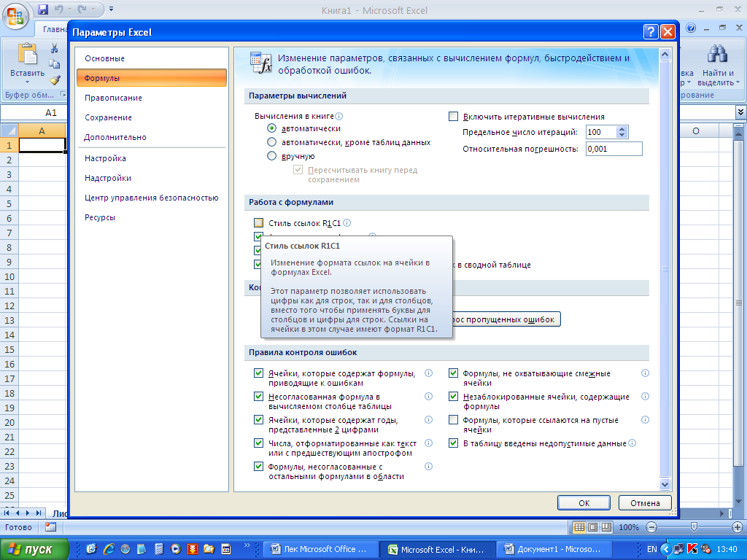
Task: Click the binoculars Найти и выделить icon
Action: pyautogui.click(x=718, y=54)
